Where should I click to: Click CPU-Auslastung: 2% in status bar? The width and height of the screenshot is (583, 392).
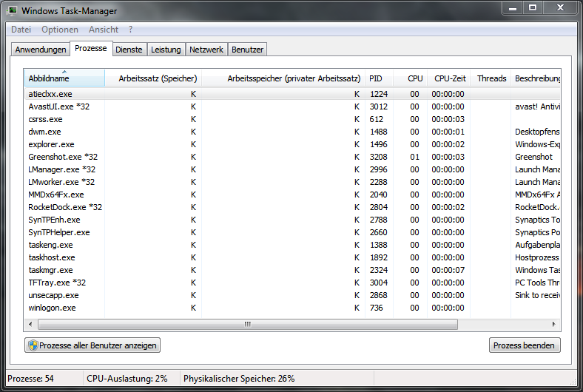click(127, 379)
